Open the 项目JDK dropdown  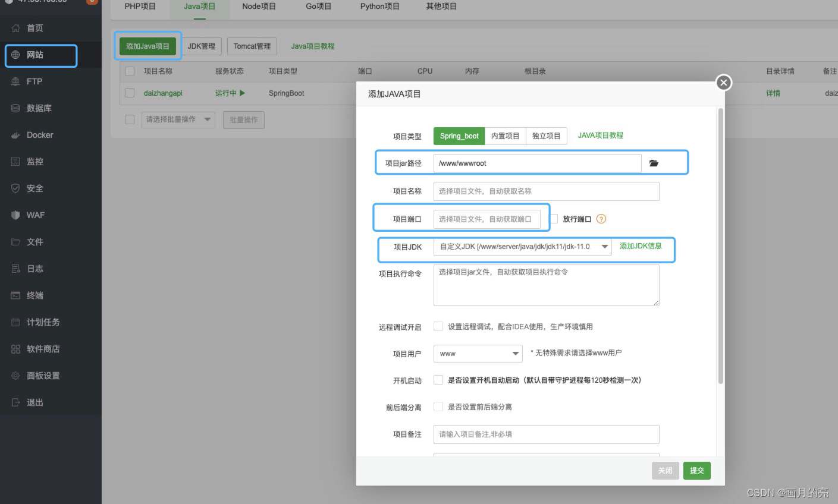(x=605, y=247)
